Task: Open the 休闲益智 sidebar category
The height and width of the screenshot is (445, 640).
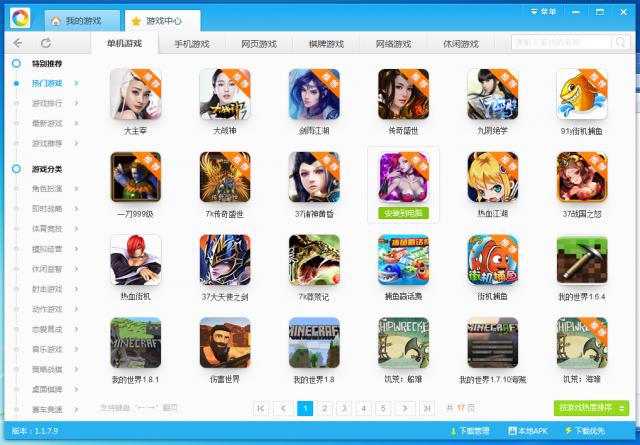Action: click(x=47, y=269)
